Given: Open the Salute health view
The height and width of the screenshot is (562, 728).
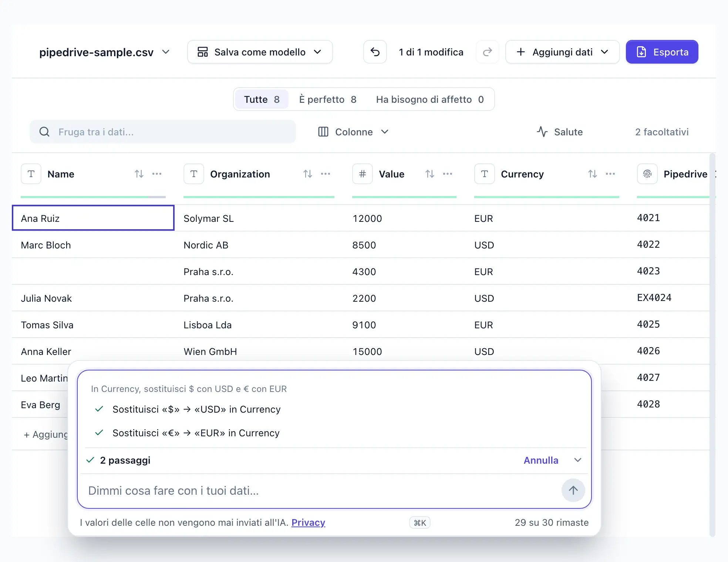Looking at the screenshot, I should (560, 132).
